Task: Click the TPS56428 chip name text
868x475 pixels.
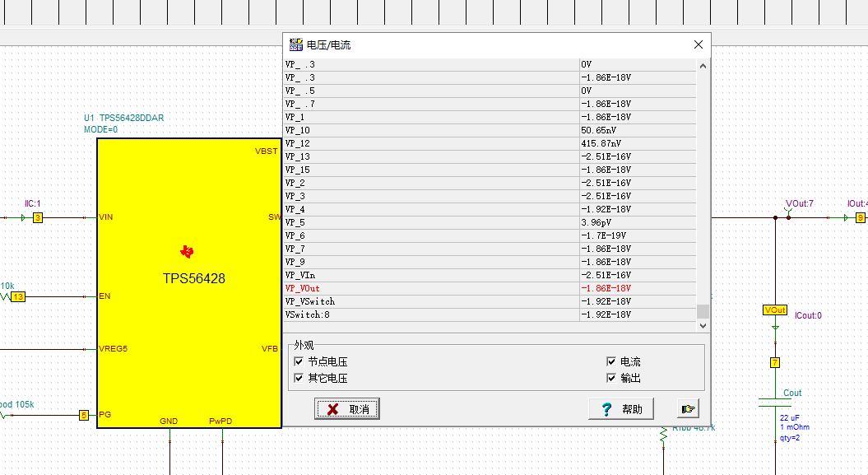Action: point(193,278)
